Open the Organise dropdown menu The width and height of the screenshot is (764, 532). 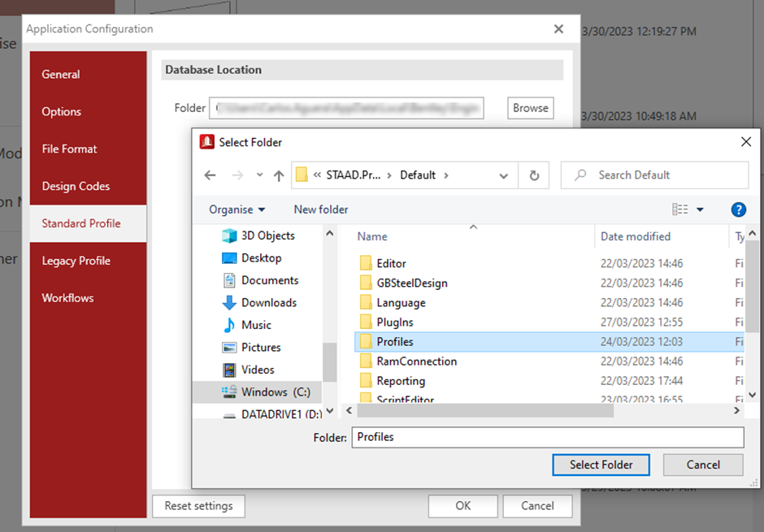tap(237, 210)
